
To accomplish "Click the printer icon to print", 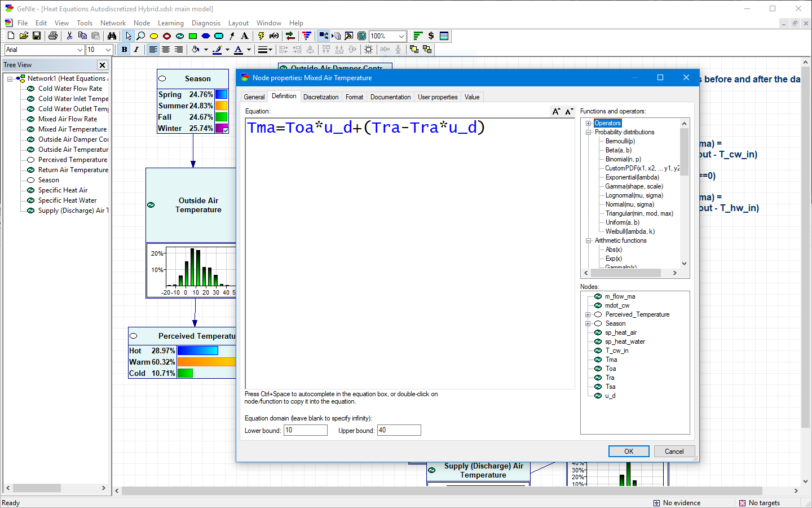I will (x=54, y=36).
